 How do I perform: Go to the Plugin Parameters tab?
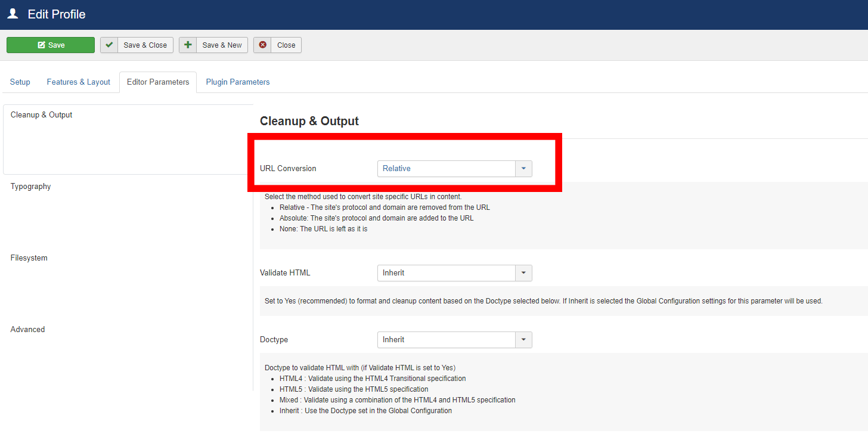[x=238, y=82]
